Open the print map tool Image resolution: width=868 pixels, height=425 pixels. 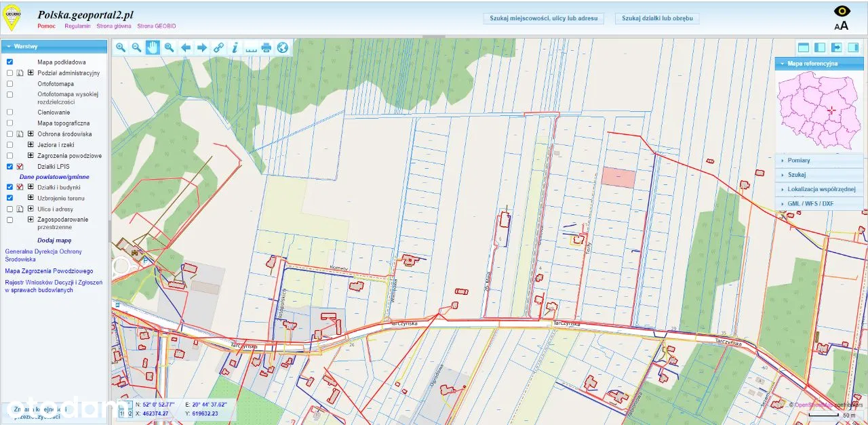[x=267, y=47]
